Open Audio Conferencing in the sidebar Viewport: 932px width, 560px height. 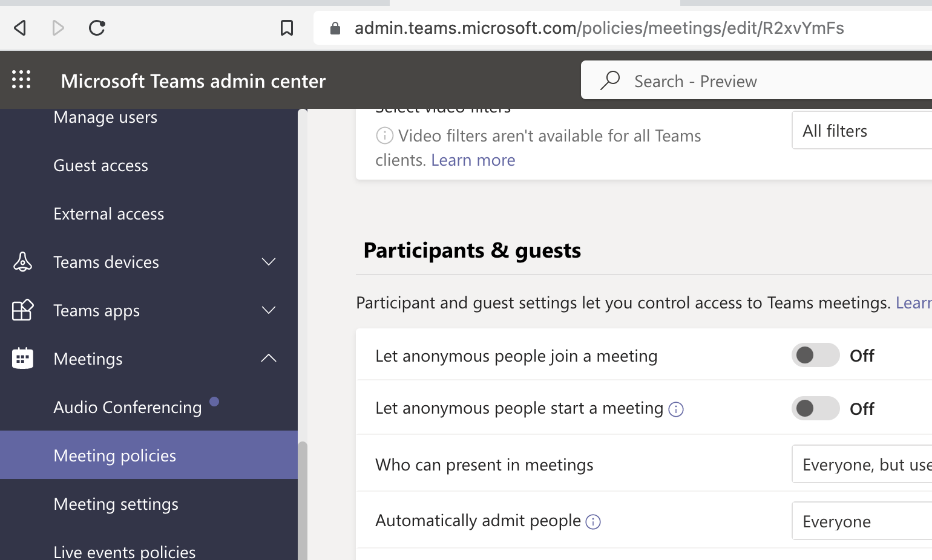(x=128, y=408)
